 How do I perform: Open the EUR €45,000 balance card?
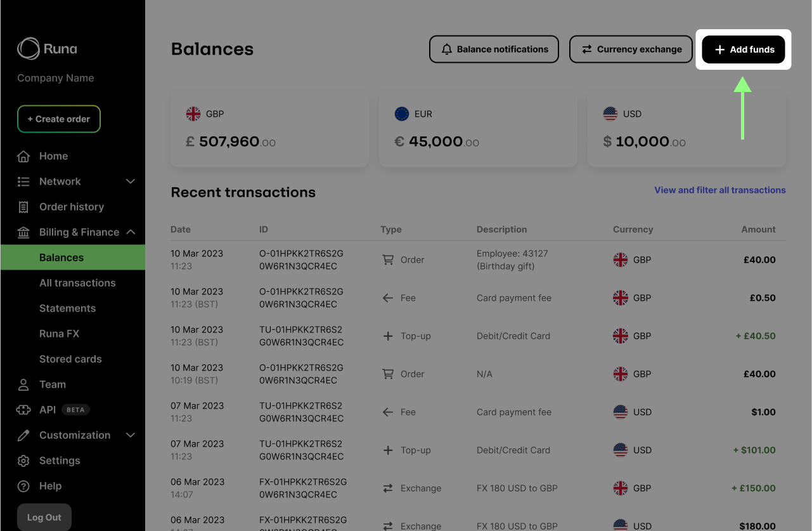click(x=479, y=129)
